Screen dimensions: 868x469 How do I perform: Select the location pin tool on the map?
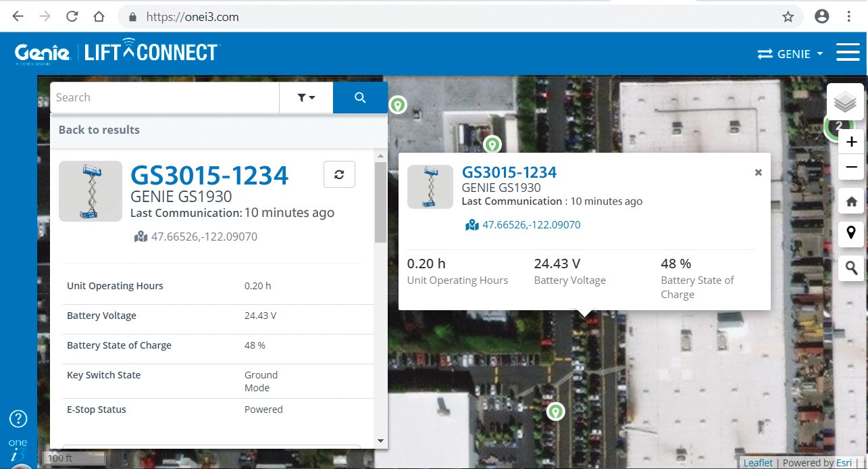[x=851, y=233]
